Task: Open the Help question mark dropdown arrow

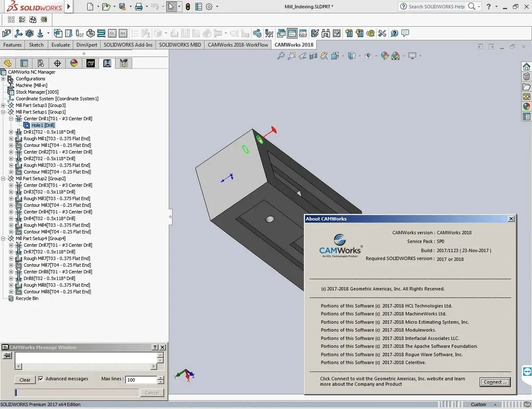Action: tap(496, 7)
